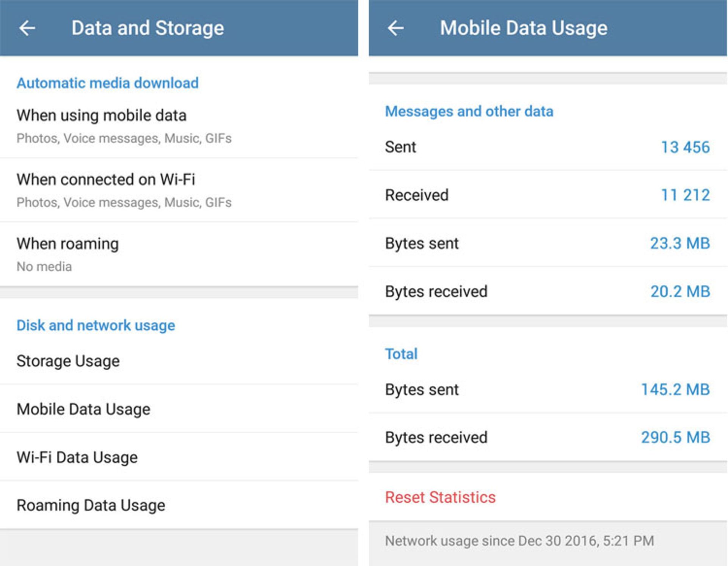Tap the 23.3 MB Bytes sent row

click(547, 243)
